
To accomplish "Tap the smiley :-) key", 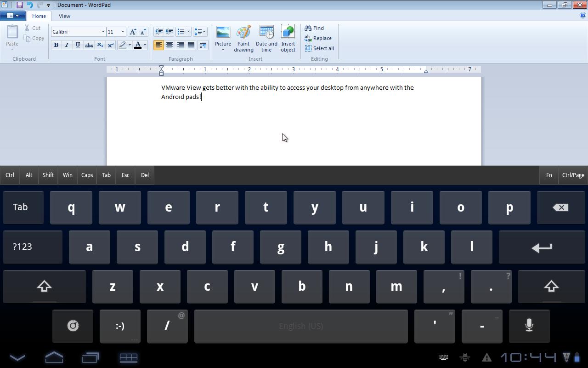I will (120, 326).
